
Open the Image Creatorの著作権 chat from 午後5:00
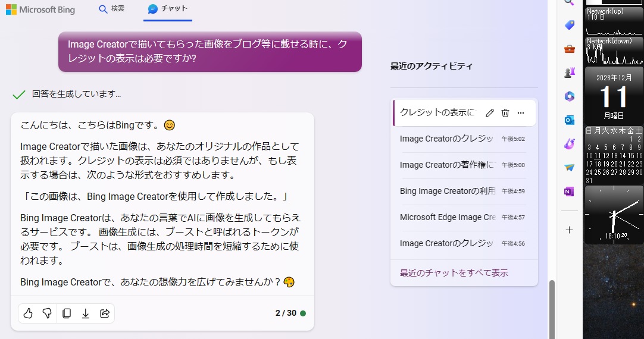pyautogui.click(x=463, y=165)
